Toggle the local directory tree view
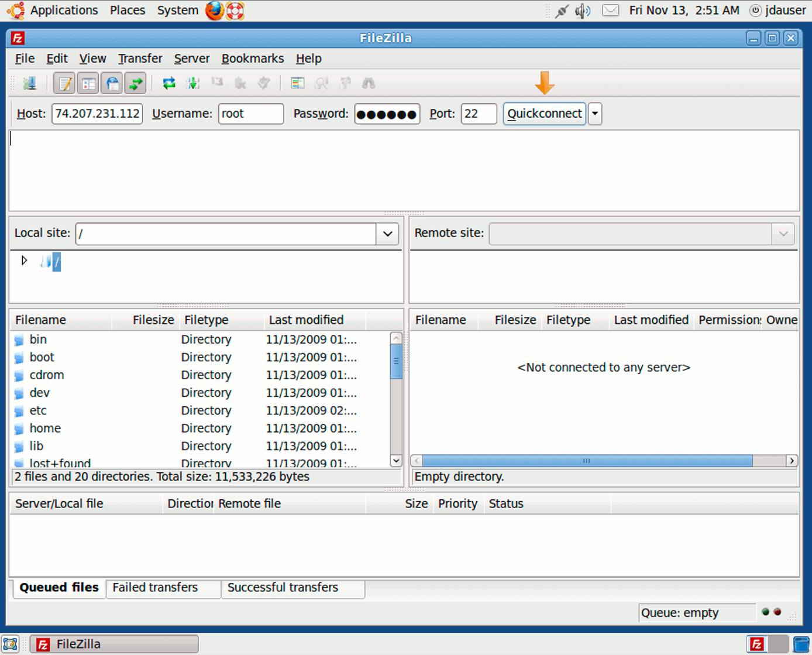 [x=88, y=83]
